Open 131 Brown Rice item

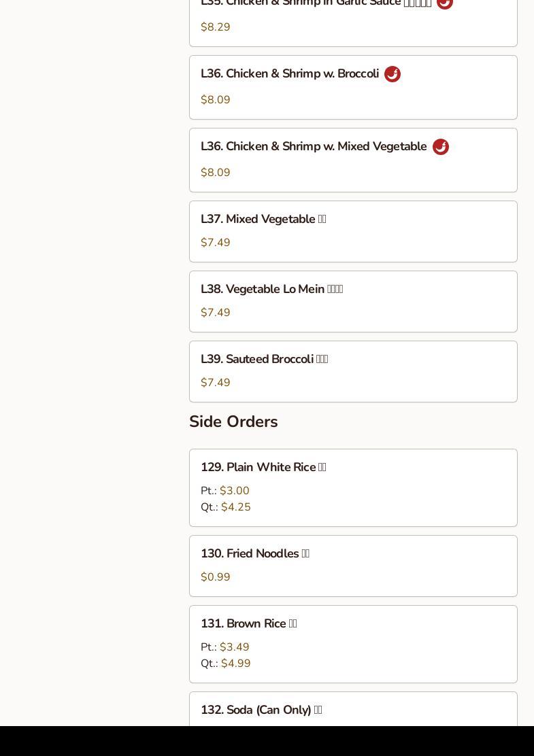click(x=353, y=644)
